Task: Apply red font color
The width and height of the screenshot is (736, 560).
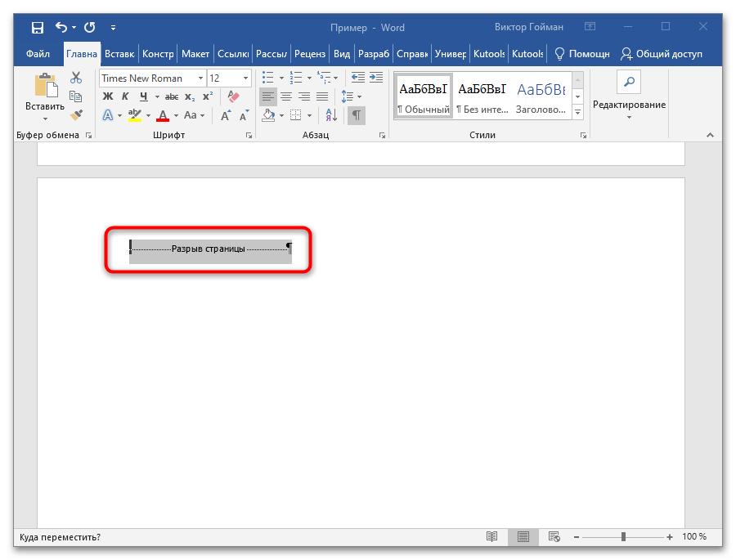Action: click(x=163, y=115)
